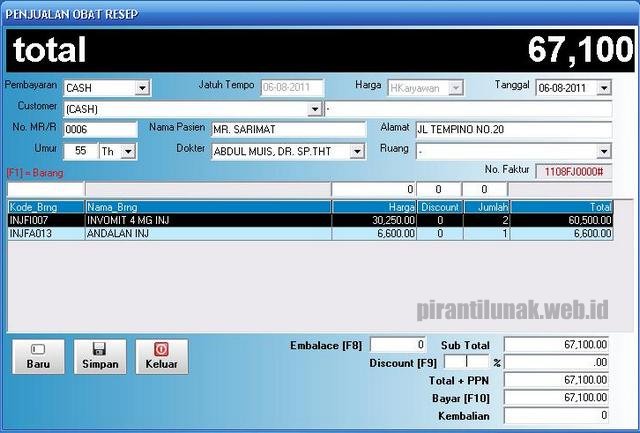Screen dimensions: 640x433
Task: Click the Bayar [F10] amount field
Action: click(x=556, y=397)
